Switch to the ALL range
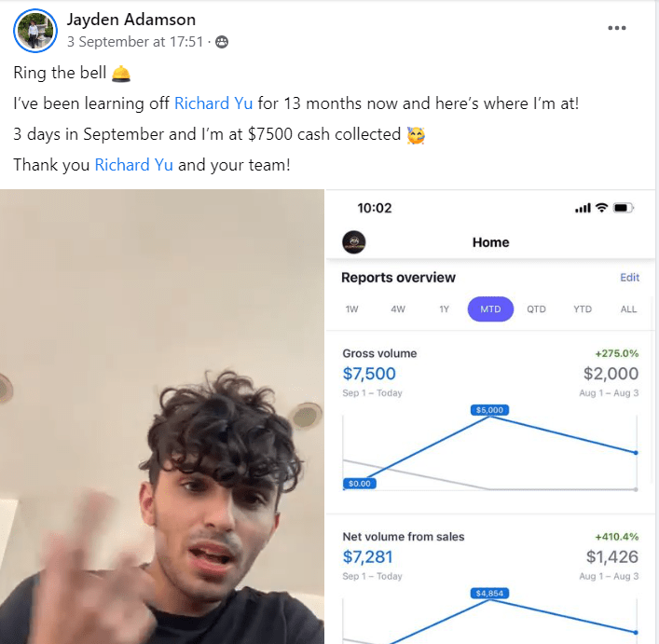Screen dimensions: 659x644 [x=628, y=309]
